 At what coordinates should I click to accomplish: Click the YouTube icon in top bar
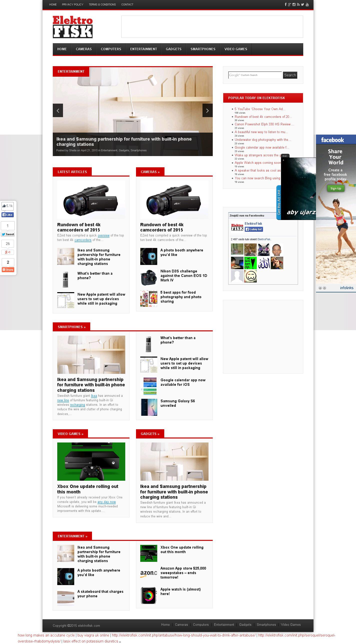(x=307, y=4)
